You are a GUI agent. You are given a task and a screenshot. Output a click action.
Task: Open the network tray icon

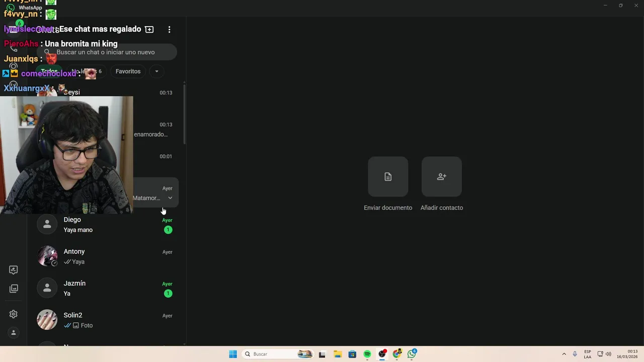[600, 354]
